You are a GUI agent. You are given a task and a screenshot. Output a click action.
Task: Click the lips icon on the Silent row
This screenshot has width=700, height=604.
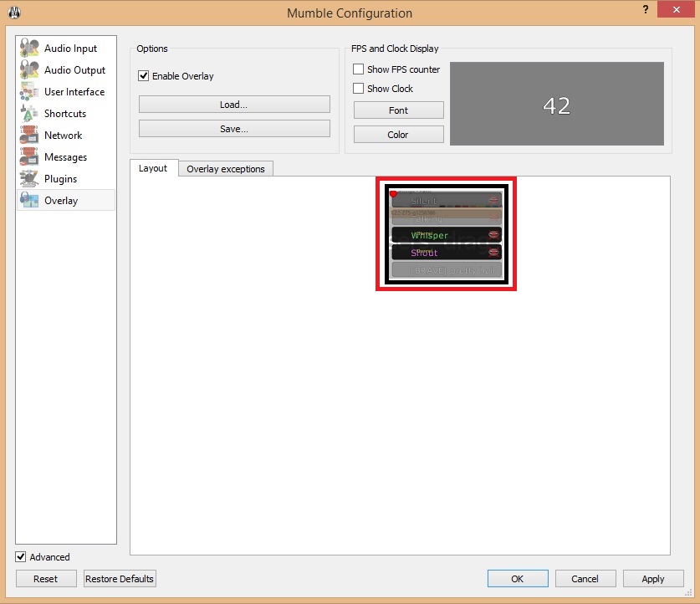pos(493,201)
